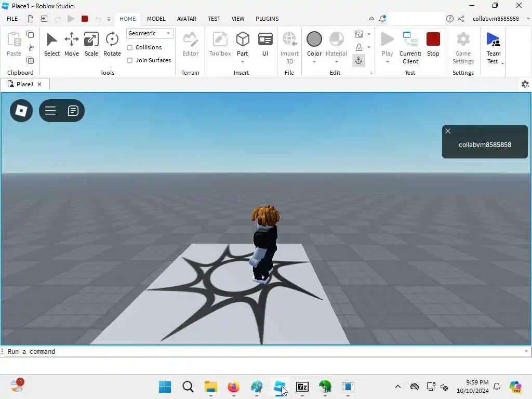The image size is (532, 399).
Task: Select the Select tool
Action: click(x=51, y=44)
